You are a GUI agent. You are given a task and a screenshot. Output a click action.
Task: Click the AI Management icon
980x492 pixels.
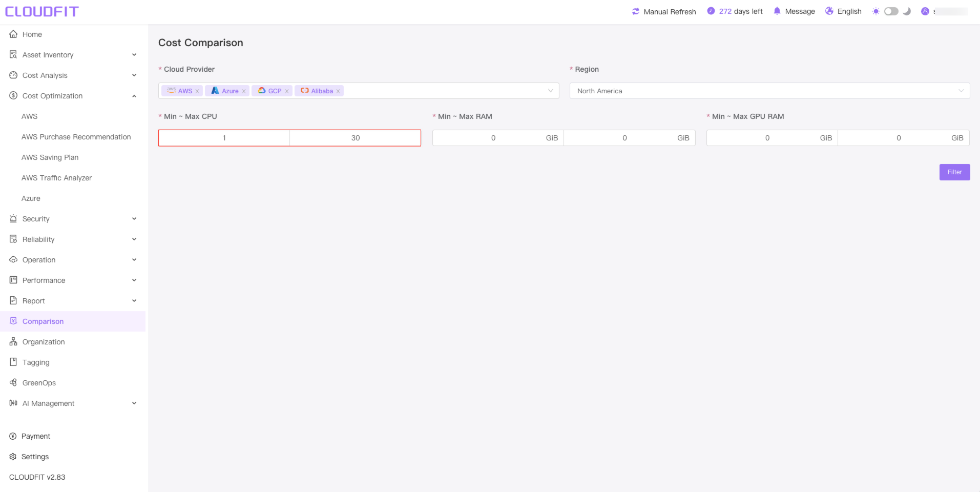click(13, 403)
